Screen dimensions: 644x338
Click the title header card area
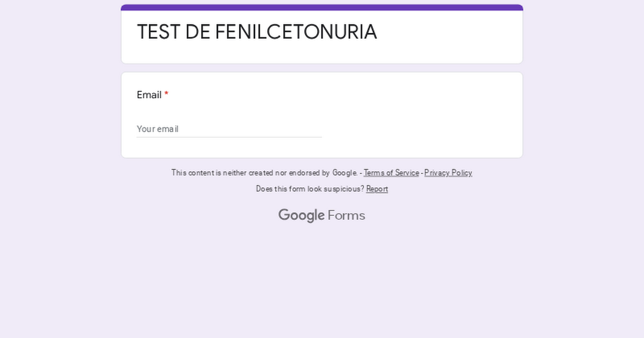coord(322,34)
